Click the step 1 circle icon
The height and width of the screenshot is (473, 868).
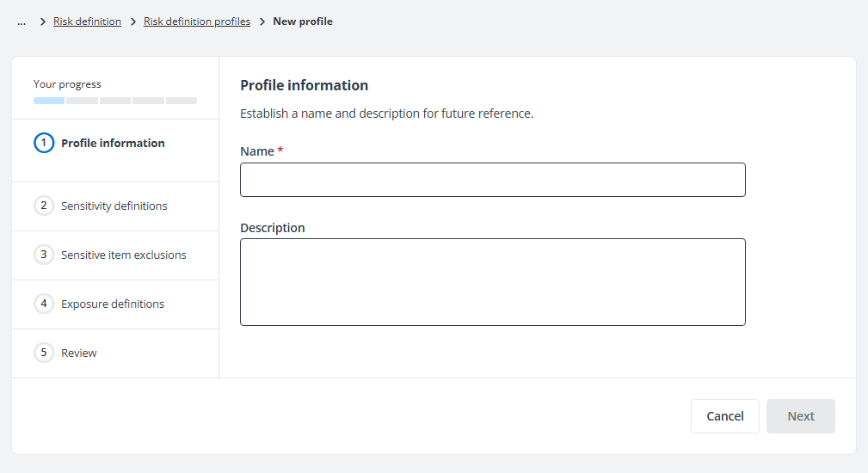click(x=44, y=143)
